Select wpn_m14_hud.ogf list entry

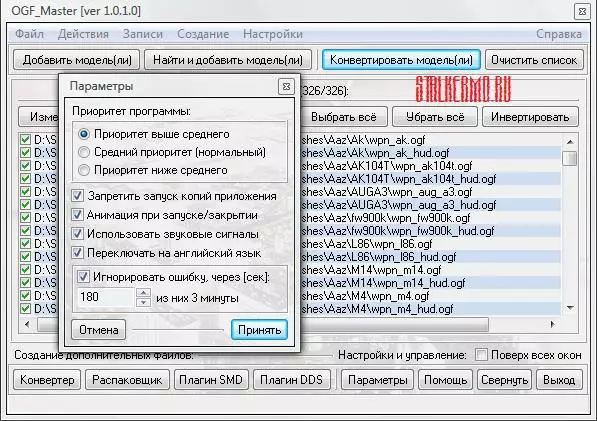pyautogui.click(x=430, y=283)
